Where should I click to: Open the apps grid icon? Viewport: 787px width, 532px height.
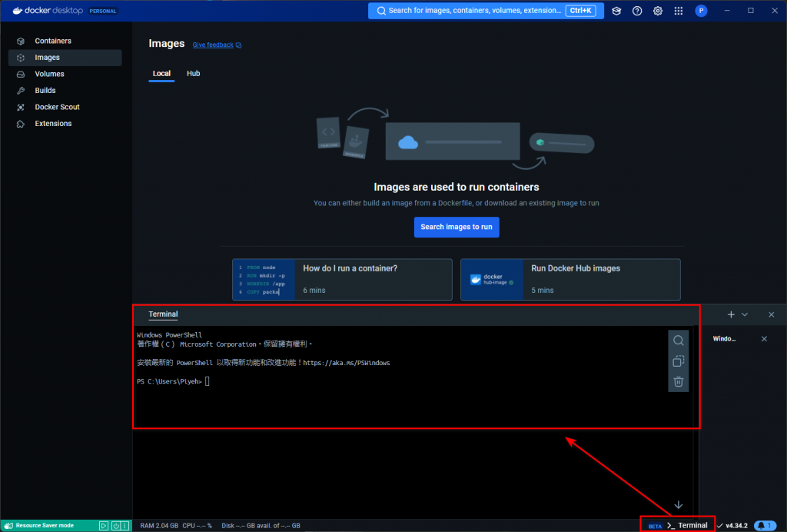[x=678, y=11]
